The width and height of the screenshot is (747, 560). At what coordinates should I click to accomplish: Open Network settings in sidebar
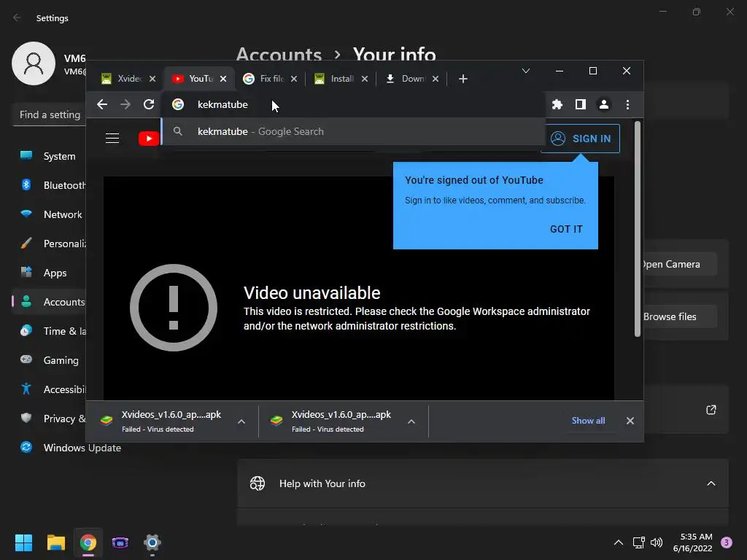point(49,214)
